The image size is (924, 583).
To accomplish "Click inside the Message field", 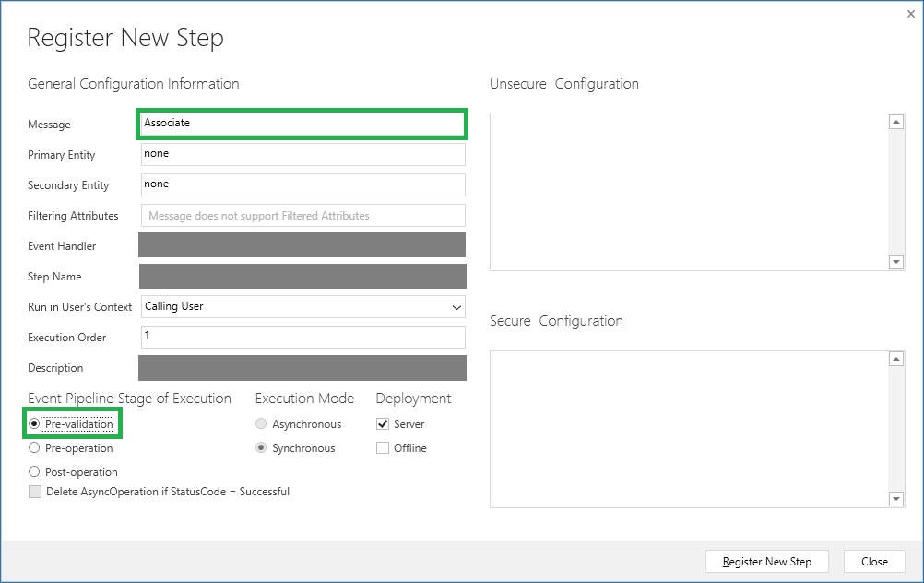I will [x=302, y=124].
